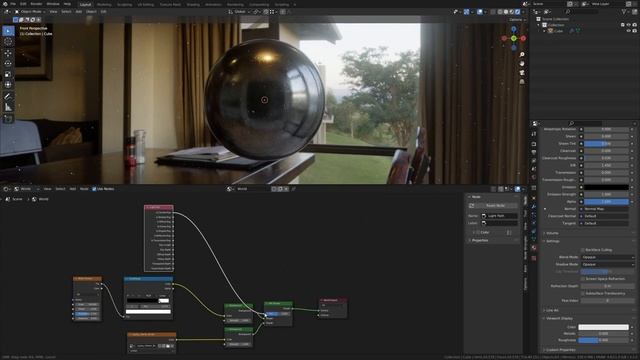Click node Name field Light Path
This screenshot has height=360, width=640.
click(499, 216)
